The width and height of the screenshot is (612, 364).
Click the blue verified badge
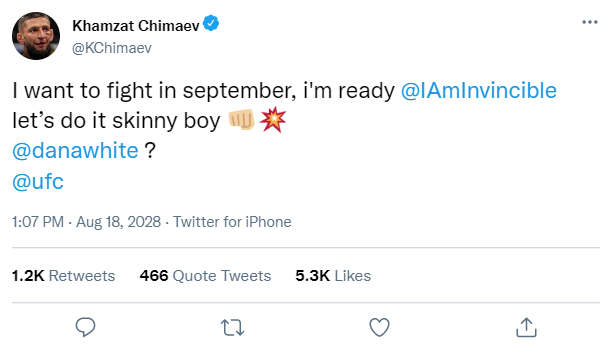211,24
